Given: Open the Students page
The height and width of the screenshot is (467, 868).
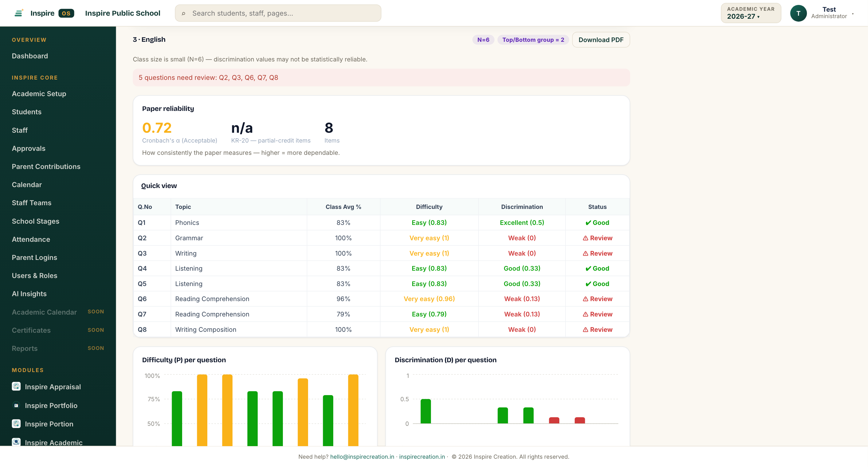Looking at the screenshot, I should tap(27, 112).
